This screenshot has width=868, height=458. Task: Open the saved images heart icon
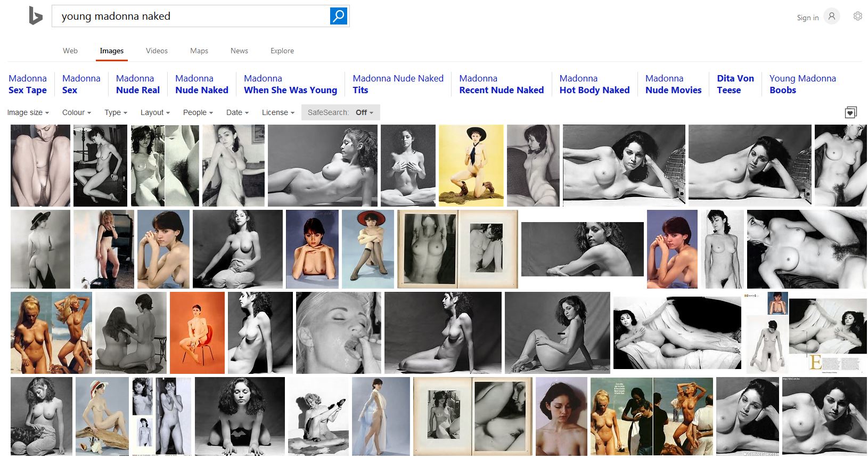pos(851,112)
